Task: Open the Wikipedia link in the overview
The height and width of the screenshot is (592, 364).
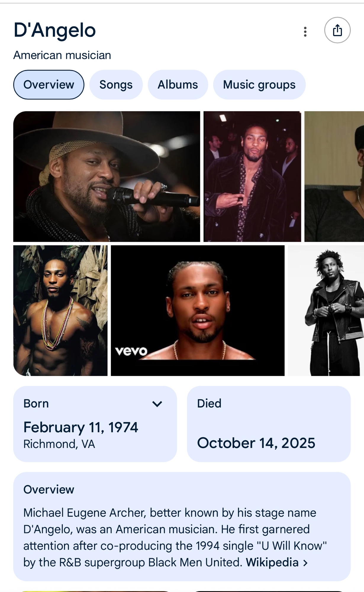Action: coord(272,562)
